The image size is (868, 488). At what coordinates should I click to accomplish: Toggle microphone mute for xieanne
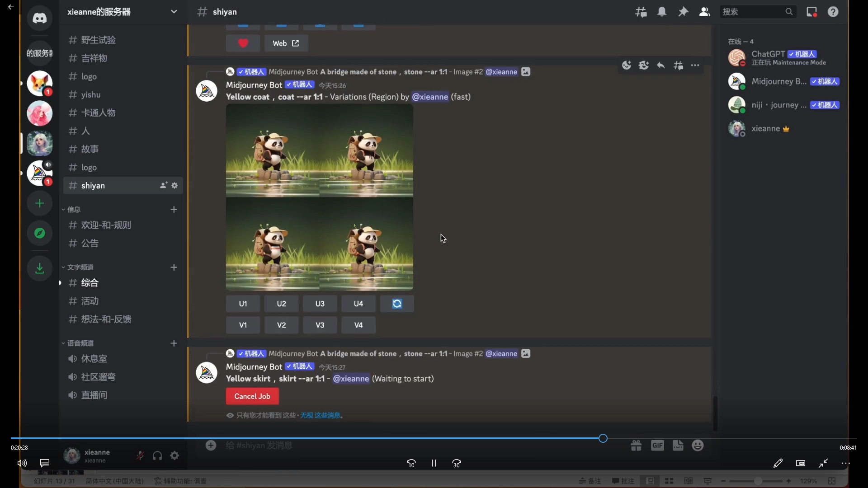click(x=140, y=455)
